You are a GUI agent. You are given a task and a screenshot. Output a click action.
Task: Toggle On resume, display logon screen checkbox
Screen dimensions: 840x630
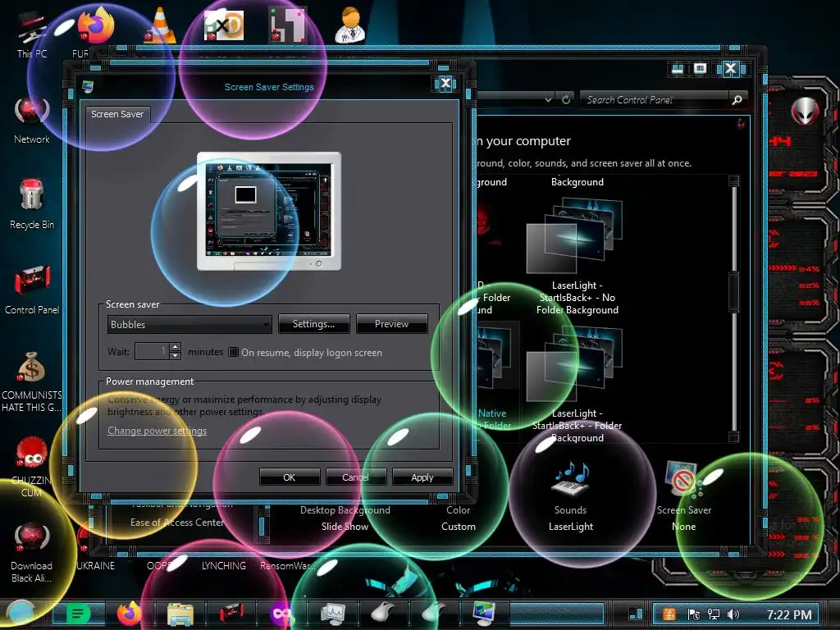pos(234,352)
